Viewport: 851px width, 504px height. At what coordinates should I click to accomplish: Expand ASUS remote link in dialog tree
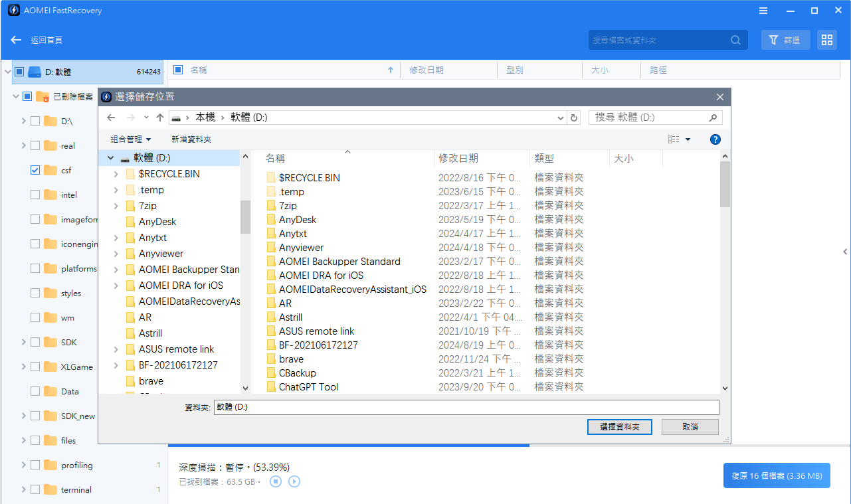pos(116,349)
